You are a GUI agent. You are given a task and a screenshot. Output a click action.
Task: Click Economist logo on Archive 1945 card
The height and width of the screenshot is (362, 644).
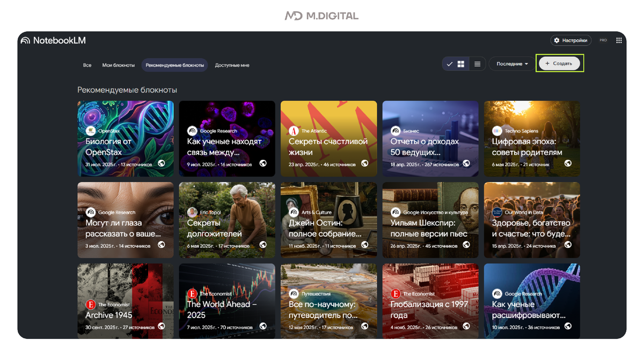click(x=91, y=305)
